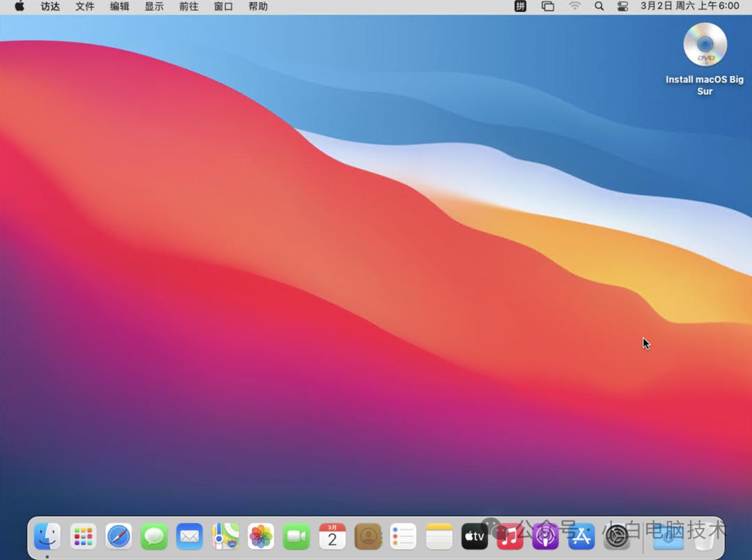The height and width of the screenshot is (560, 752).
Task: Open Spotlight search in the menu bar
Action: point(599,6)
